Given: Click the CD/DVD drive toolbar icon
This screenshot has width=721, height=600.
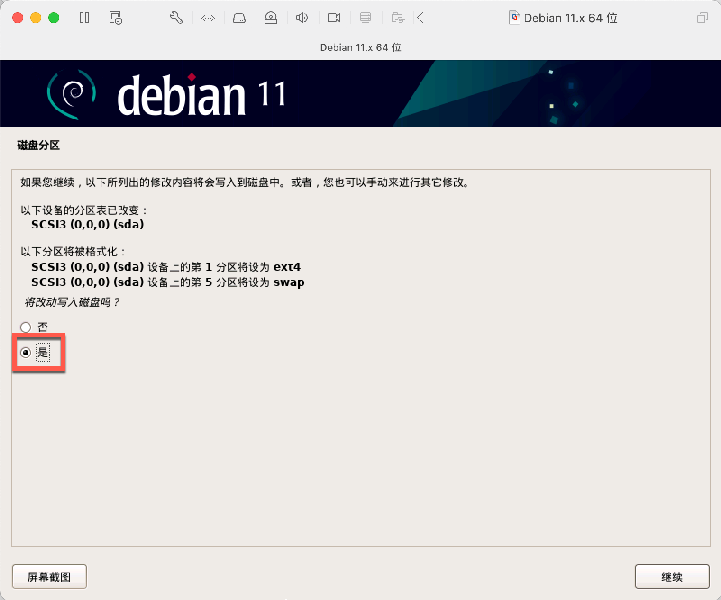Looking at the screenshot, I should click(x=271, y=18).
